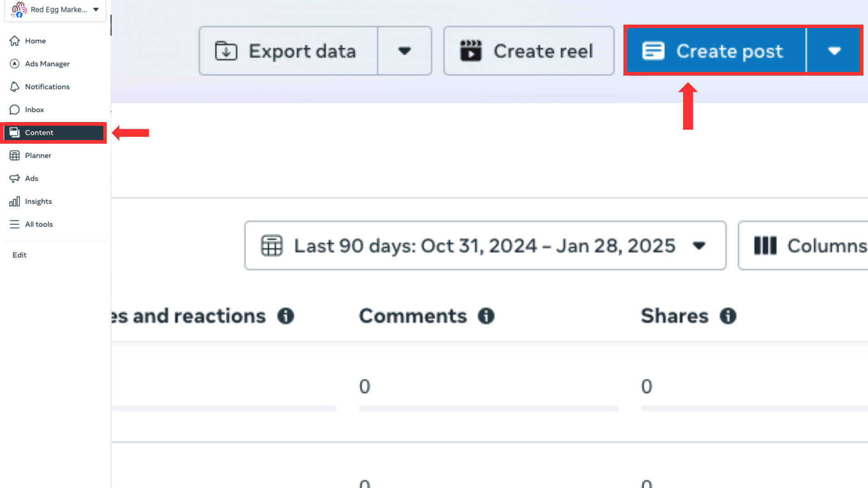
Task: Click info icon beside Shares
Action: [x=728, y=316]
